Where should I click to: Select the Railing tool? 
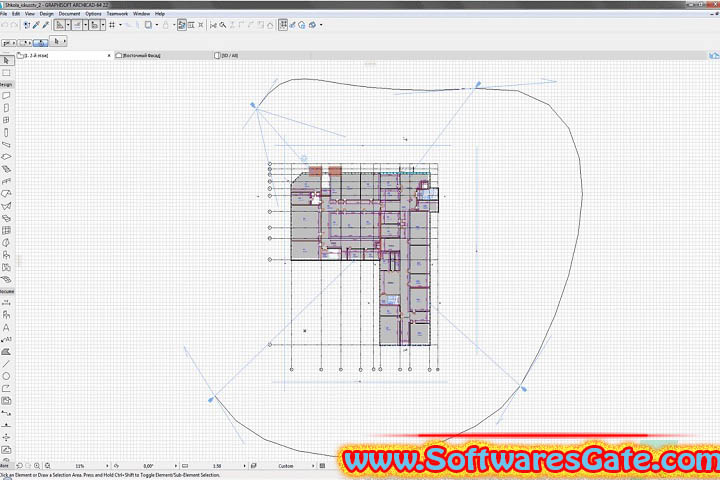point(6,181)
